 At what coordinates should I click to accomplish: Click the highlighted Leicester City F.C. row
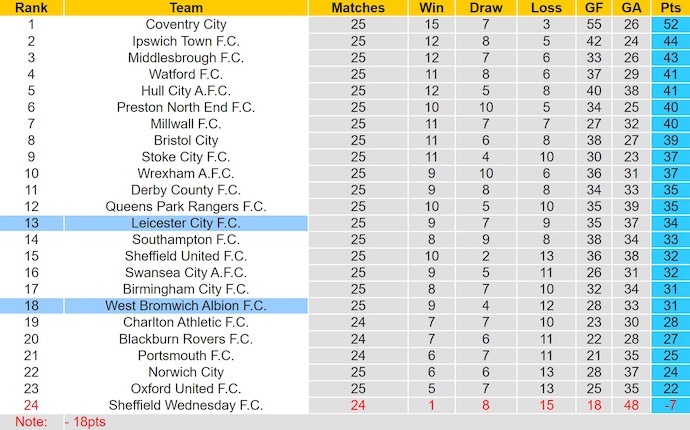point(185,223)
